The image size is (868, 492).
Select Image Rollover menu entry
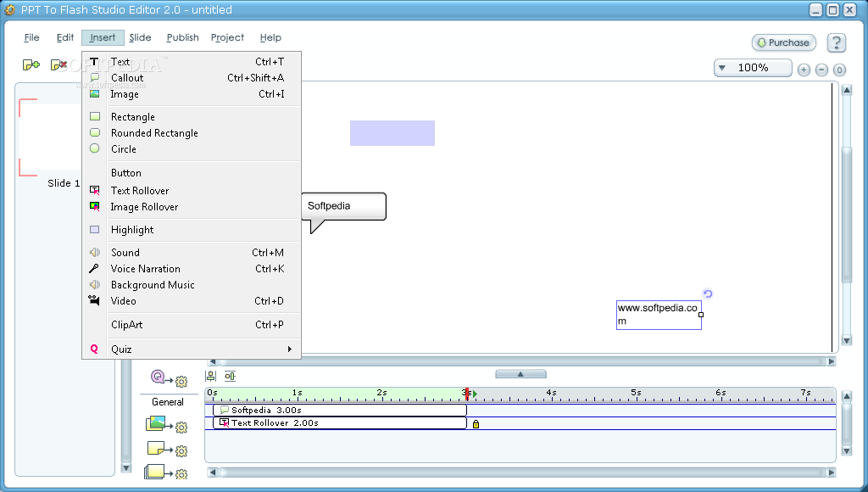pos(192,207)
